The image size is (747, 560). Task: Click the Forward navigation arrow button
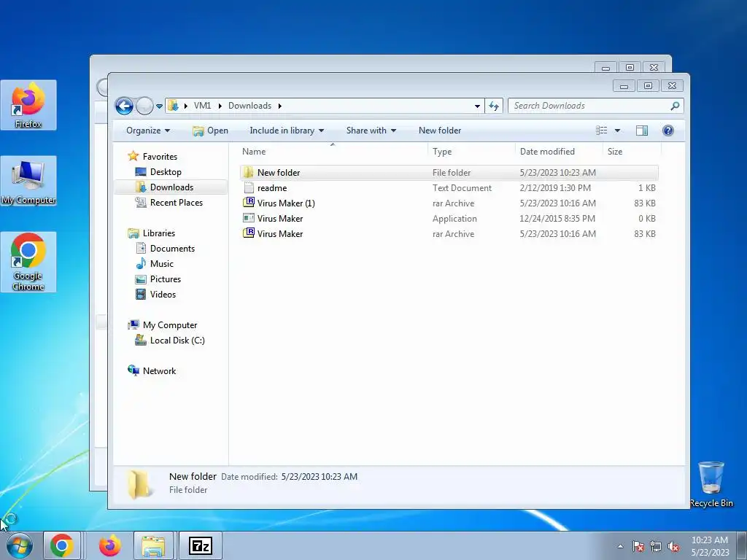pos(144,106)
